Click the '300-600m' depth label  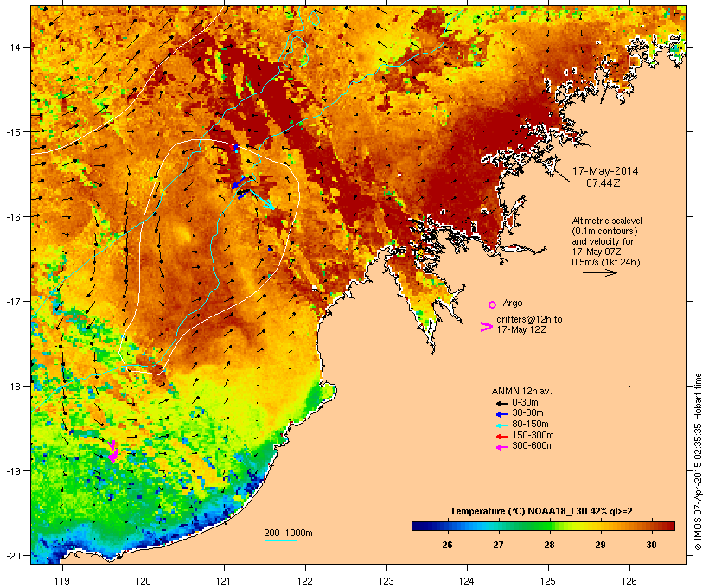[x=533, y=446]
